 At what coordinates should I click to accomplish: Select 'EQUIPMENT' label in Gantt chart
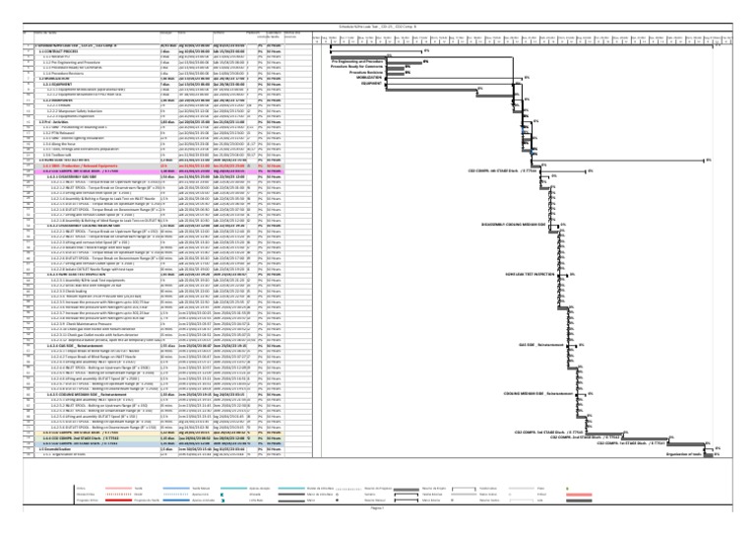tap(371, 83)
